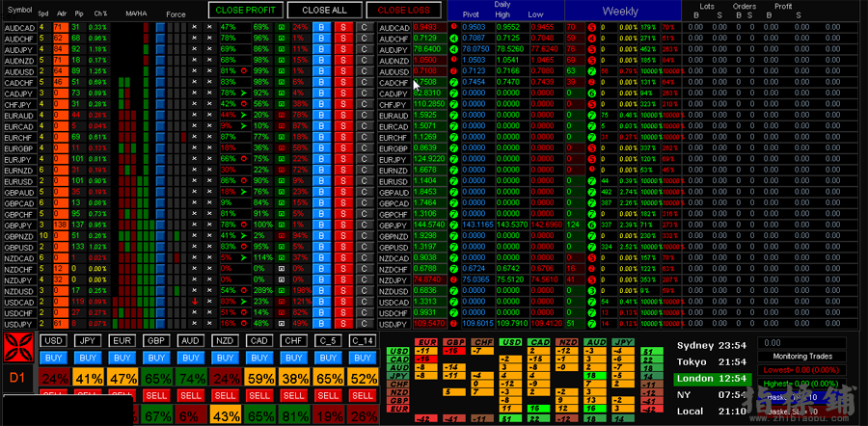Click the JPY column header in strength matrix
This screenshot has width=868, height=426.
tap(623, 342)
